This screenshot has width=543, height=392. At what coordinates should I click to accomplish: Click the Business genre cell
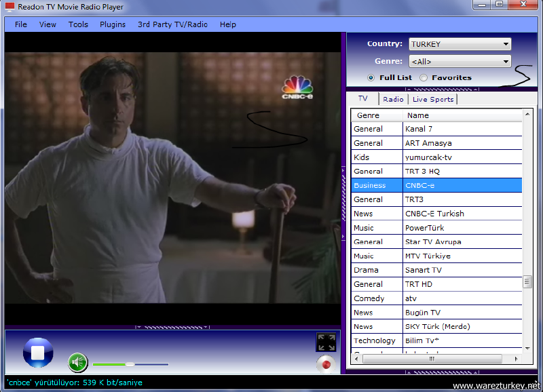[377, 185]
